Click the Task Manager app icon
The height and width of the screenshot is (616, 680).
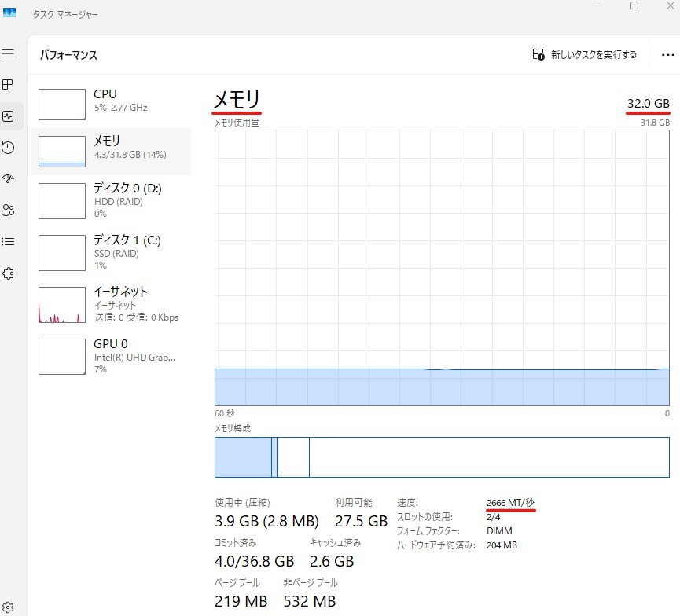[9, 13]
